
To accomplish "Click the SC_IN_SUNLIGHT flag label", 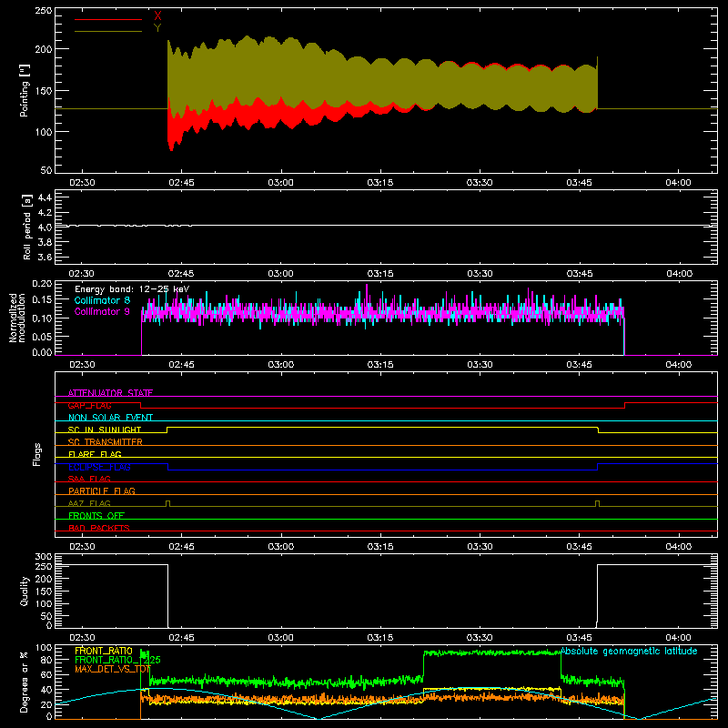I will point(105,430).
